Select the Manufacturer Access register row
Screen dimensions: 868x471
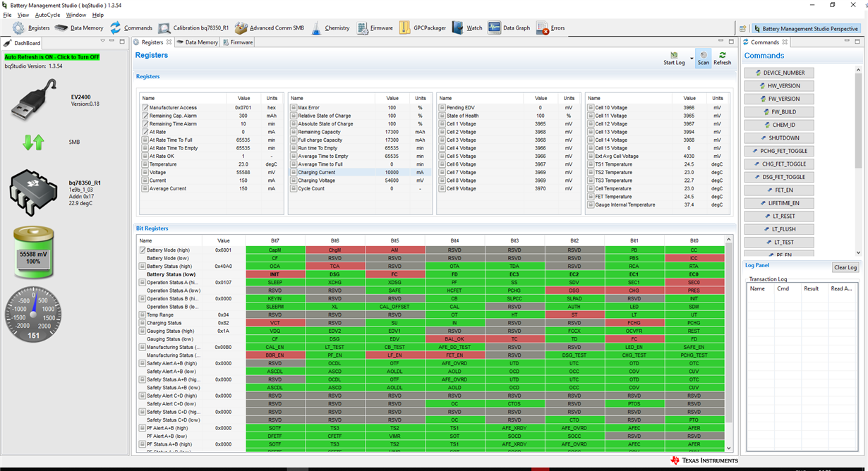211,108
